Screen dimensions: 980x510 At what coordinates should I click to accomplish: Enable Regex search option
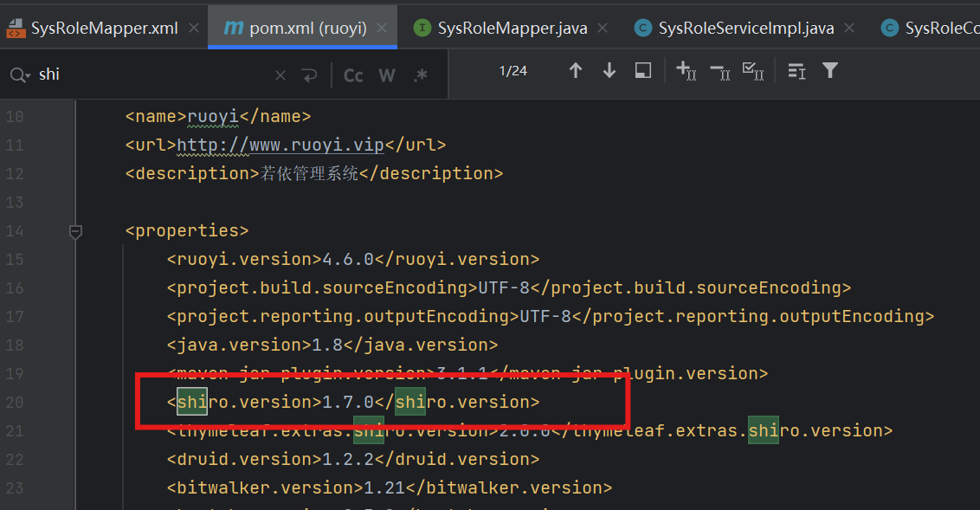(x=421, y=75)
